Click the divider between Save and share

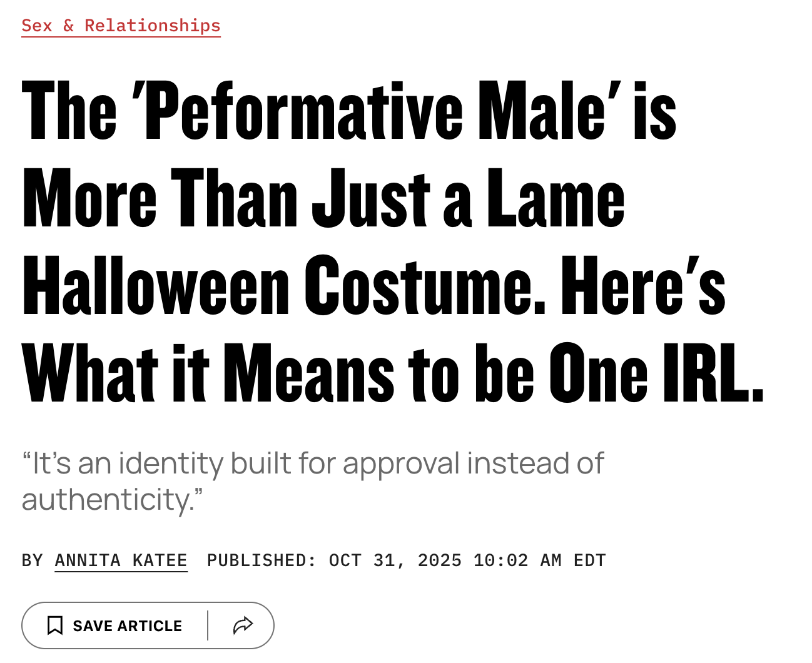coord(208,625)
